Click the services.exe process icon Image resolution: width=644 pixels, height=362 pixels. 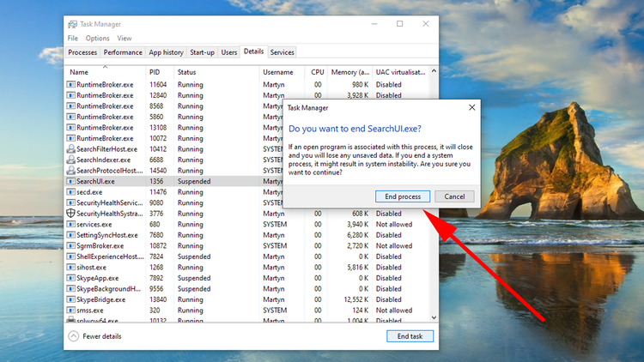click(71, 225)
